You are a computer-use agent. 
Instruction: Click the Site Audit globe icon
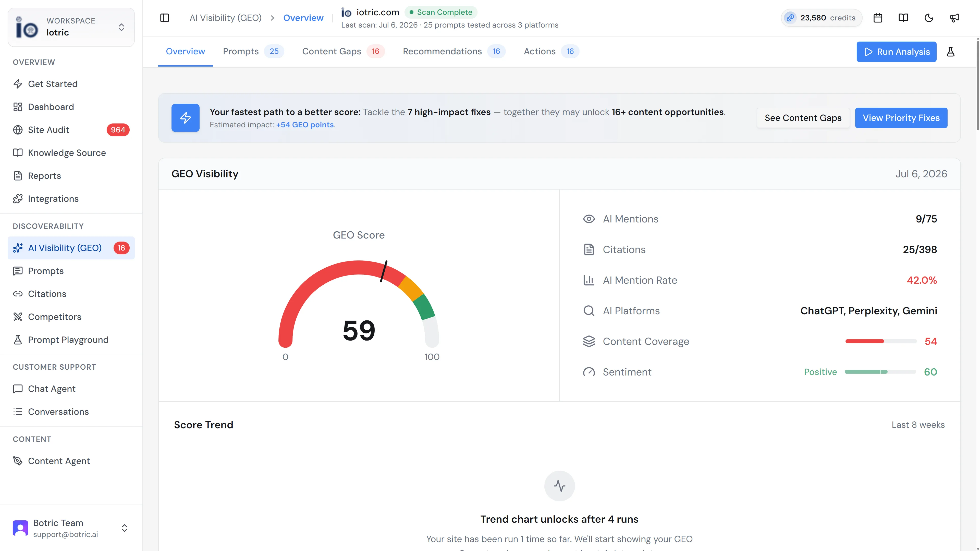pyautogui.click(x=18, y=130)
